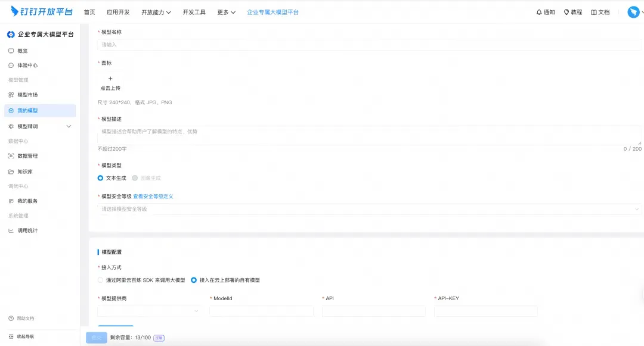Focus the API-KEY input field
The width and height of the screenshot is (644, 346).
486,311
